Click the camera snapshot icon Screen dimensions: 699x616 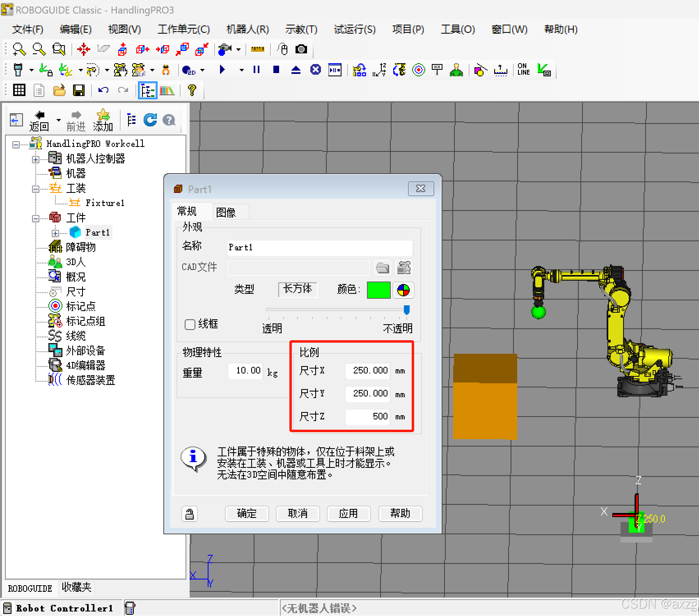click(x=301, y=49)
